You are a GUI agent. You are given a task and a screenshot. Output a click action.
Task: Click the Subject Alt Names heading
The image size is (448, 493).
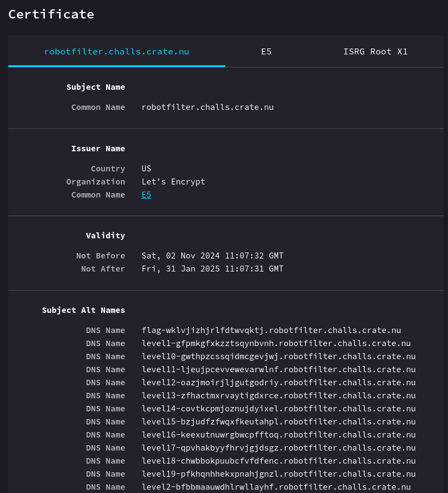coord(83,310)
